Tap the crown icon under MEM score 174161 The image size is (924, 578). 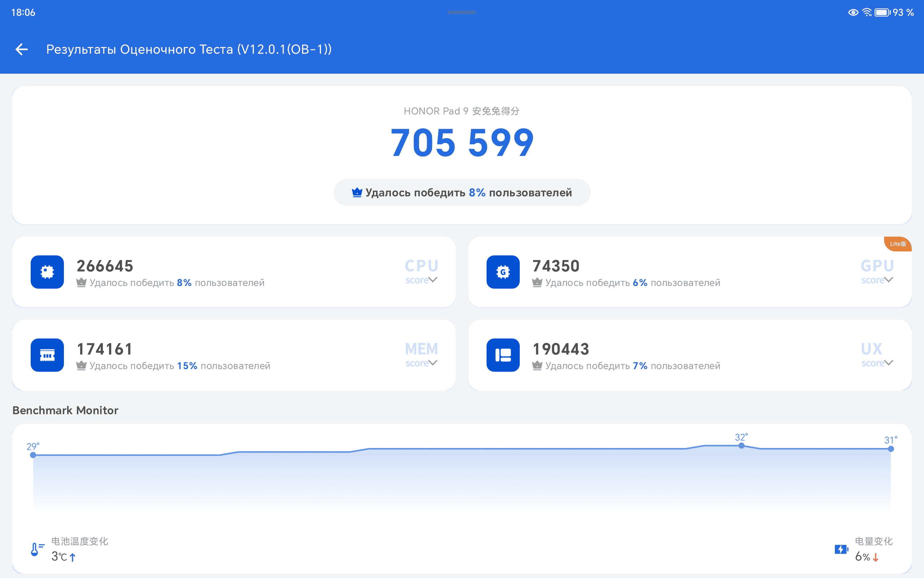(81, 366)
